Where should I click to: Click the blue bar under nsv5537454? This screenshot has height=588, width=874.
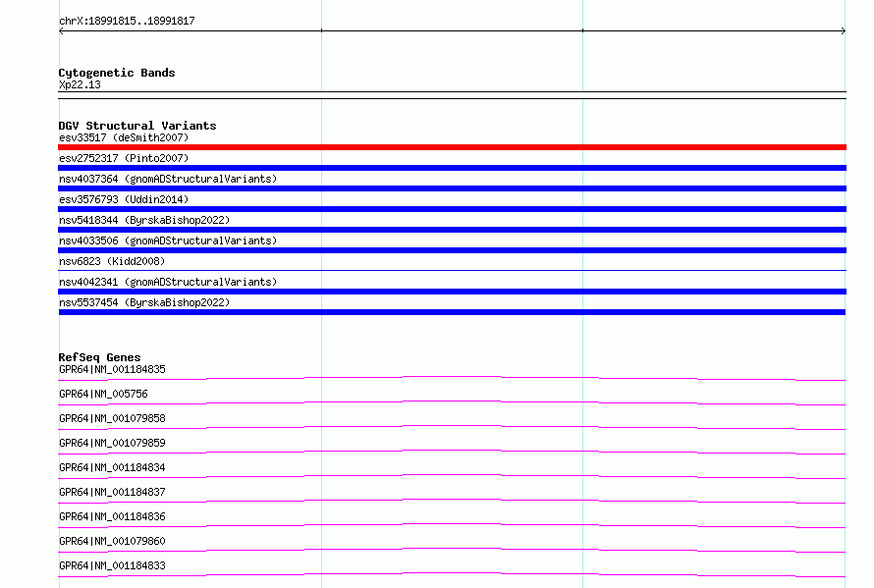pyautogui.click(x=452, y=312)
